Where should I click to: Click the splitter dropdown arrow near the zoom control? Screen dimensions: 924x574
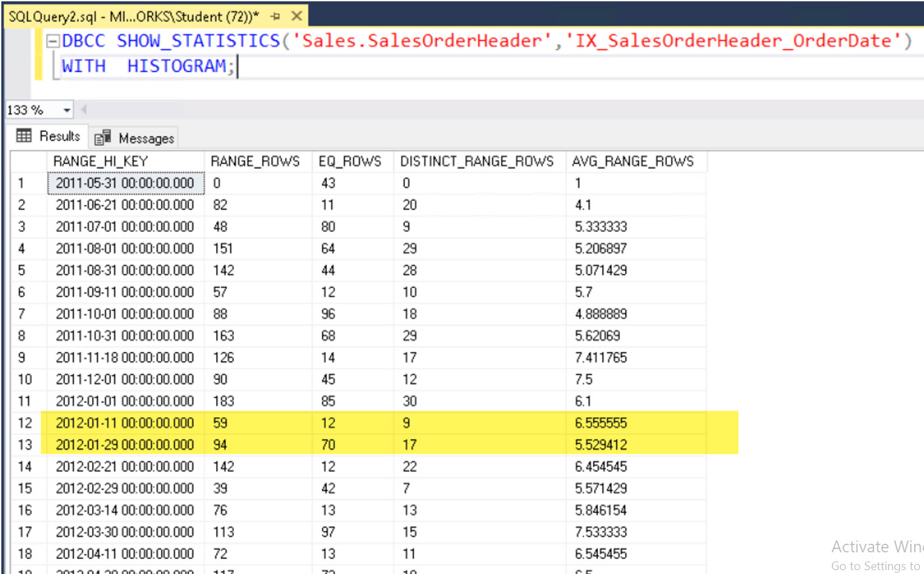[x=82, y=110]
